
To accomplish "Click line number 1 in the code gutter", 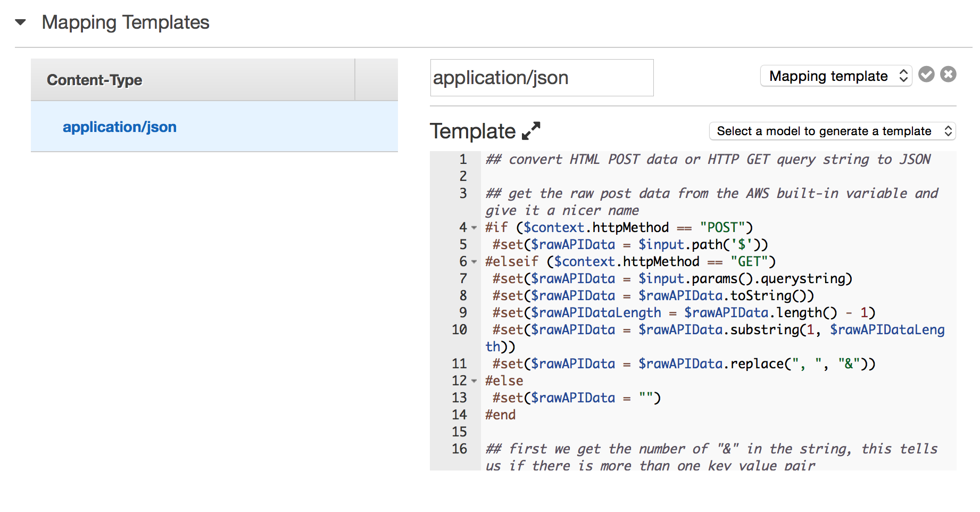I will coord(462,159).
